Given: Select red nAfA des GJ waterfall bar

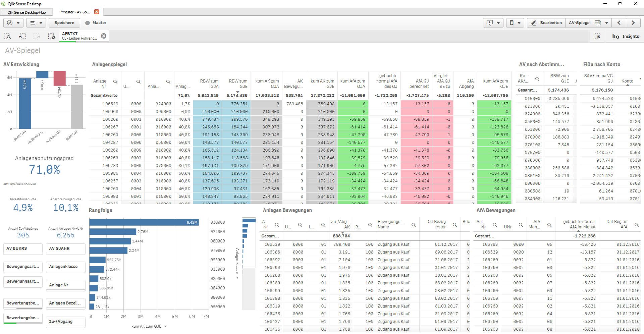Looking at the screenshot, I should (60, 78).
